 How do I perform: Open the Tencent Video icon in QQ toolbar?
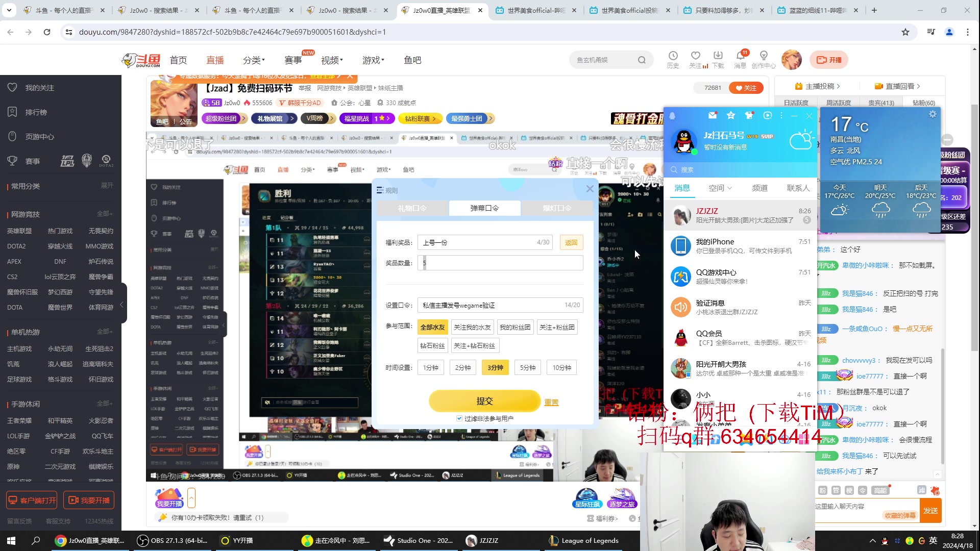pos(768,115)
